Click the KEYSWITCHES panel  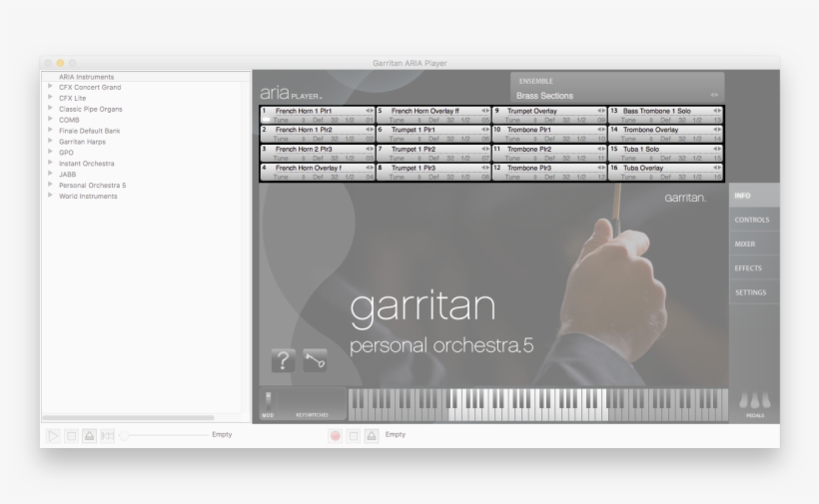312,403
